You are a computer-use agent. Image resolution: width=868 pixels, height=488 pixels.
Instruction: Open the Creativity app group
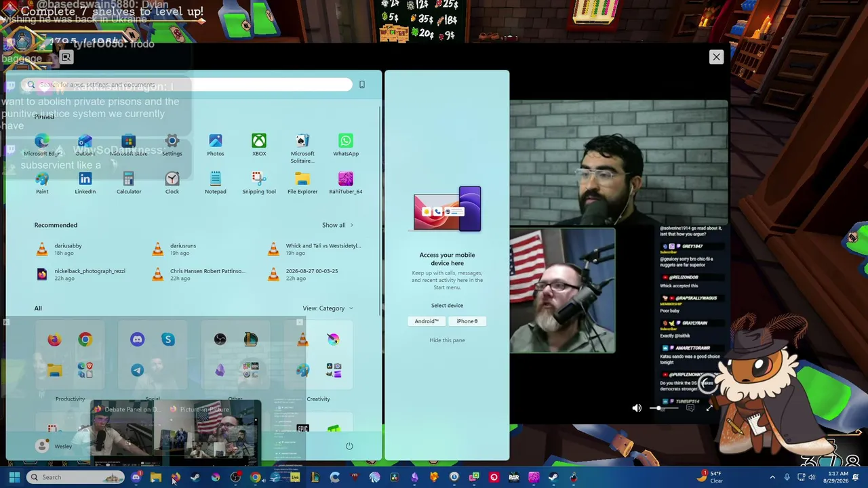[318, 361]
